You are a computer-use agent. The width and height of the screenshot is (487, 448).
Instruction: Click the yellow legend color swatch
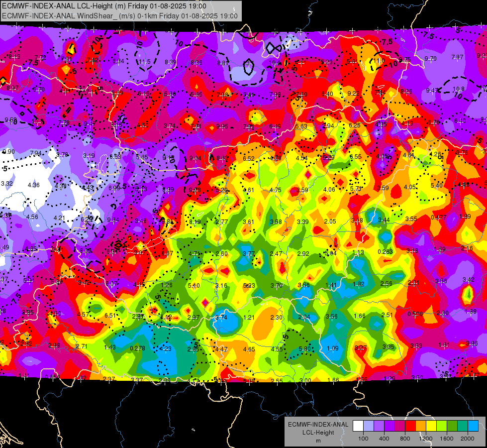[431, 426]
